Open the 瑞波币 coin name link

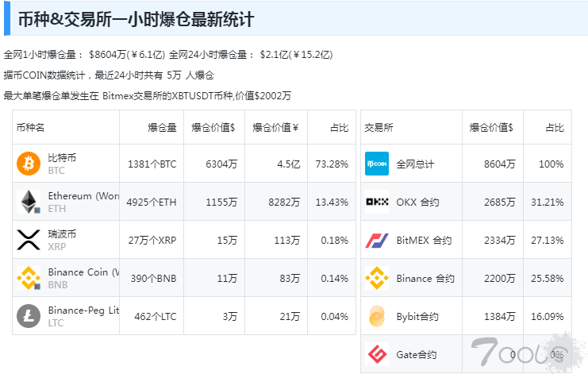coord(62,233)
